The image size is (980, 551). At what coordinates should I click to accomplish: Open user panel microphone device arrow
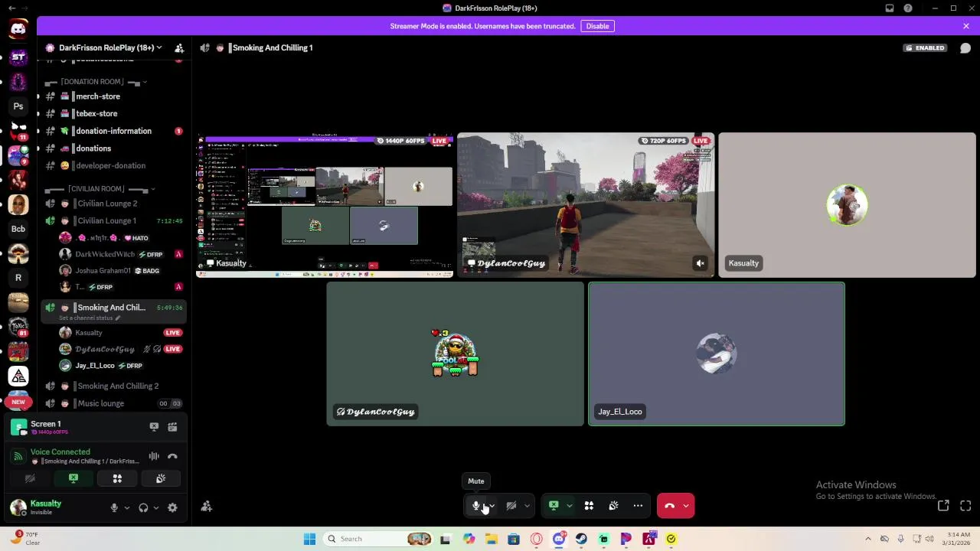(x=127, y=507)
